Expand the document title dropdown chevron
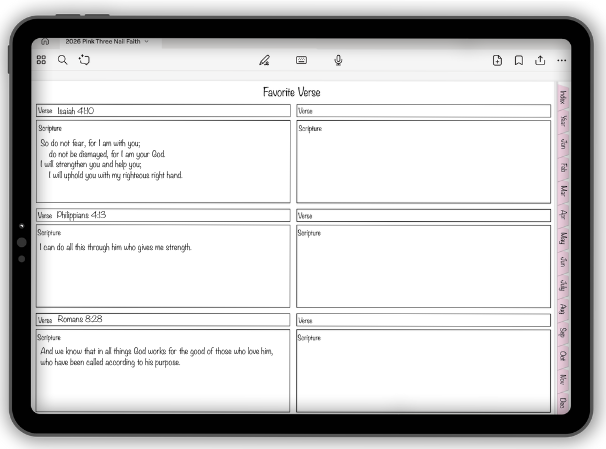Viewport: 606px width, 449px height. click(x=147, y=42)
